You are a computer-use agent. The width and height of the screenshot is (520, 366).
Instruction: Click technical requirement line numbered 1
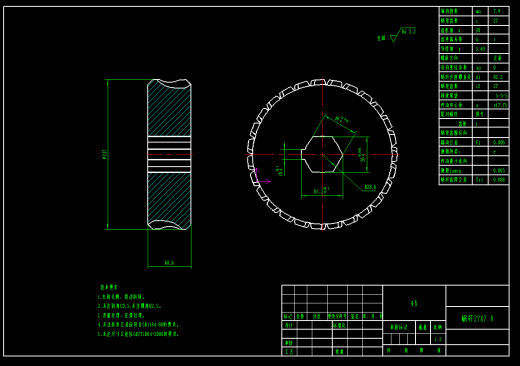point(121,297)
